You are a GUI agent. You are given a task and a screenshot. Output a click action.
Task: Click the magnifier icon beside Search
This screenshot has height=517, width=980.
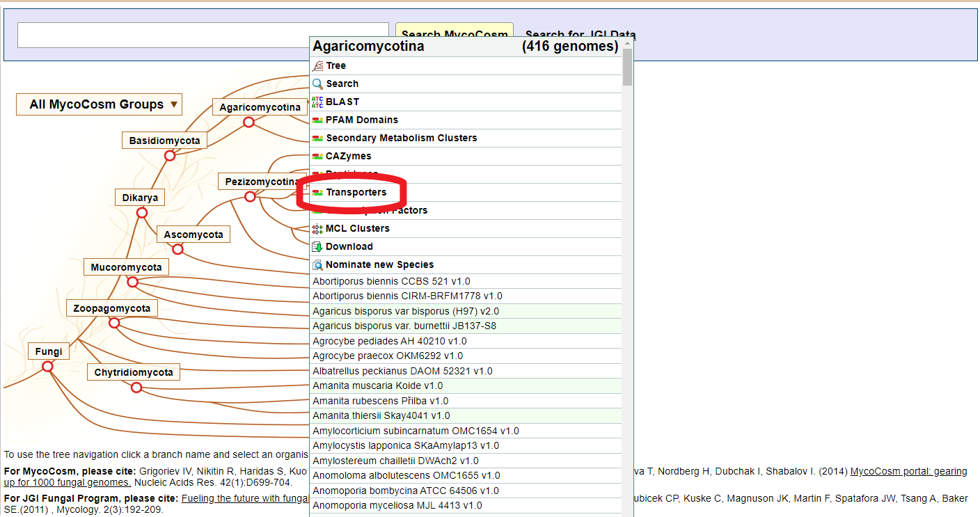317,83
